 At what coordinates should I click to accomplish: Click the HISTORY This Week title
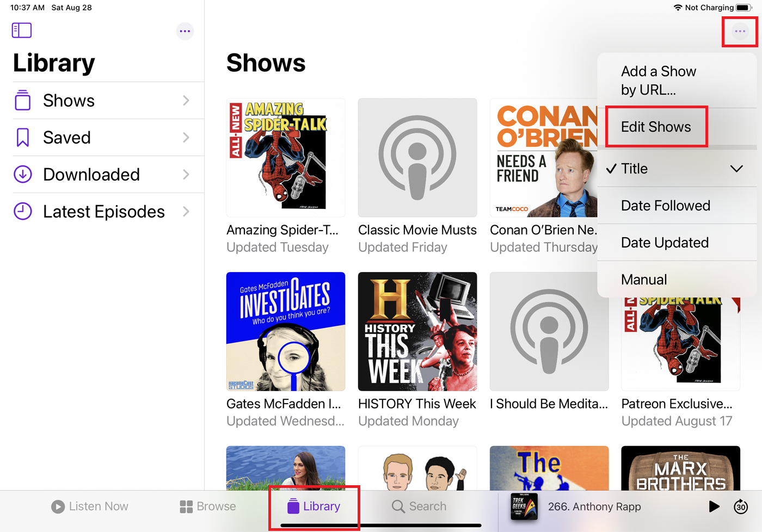(x=417, y=404)
